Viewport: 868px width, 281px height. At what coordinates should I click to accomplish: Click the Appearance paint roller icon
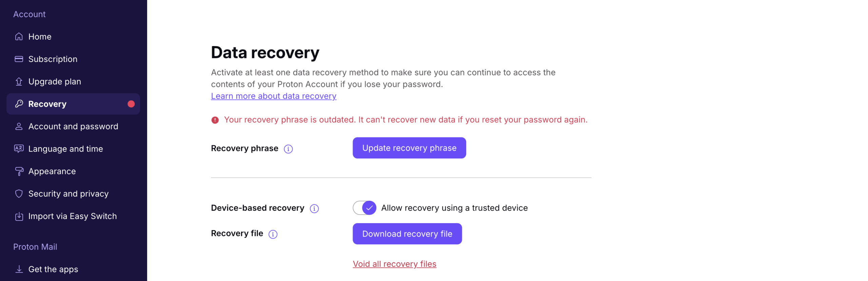coord(19,171)
